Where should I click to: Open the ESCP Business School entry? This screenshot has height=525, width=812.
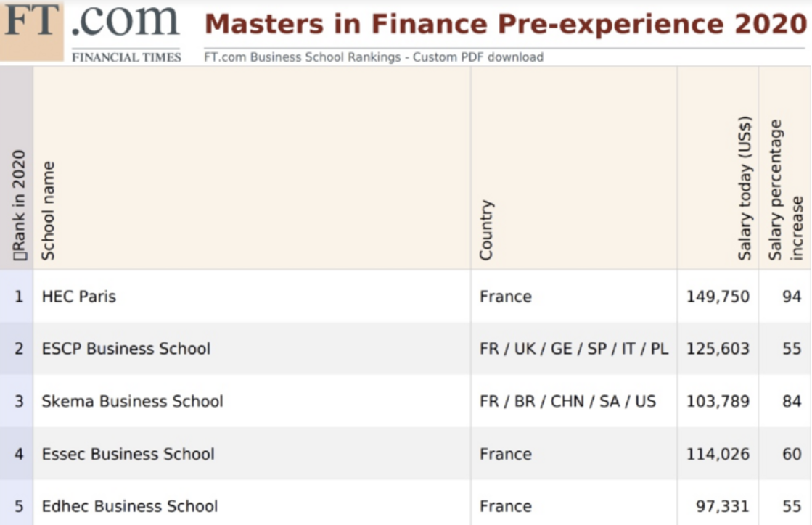click(x=126, y=349)
